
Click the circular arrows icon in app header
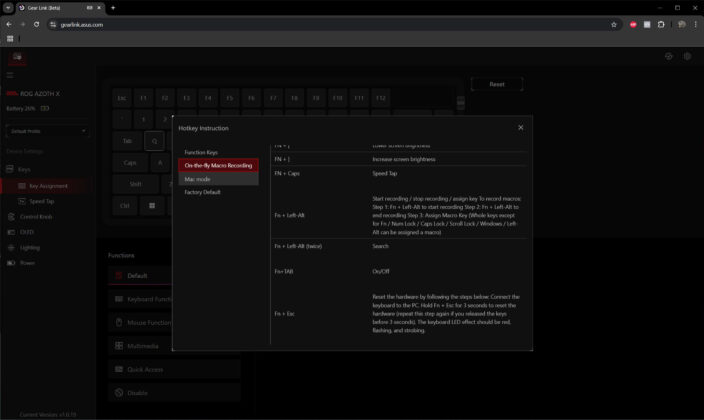(669, 56)
